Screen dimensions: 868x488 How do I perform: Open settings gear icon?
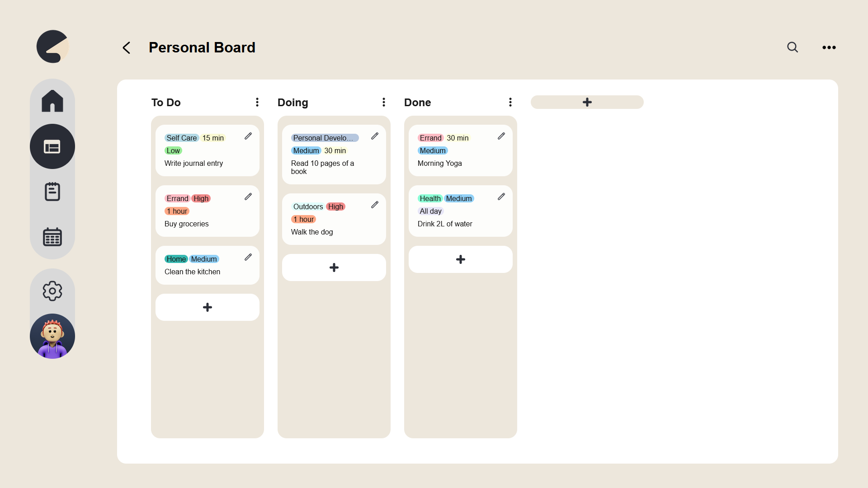(52, 291)
